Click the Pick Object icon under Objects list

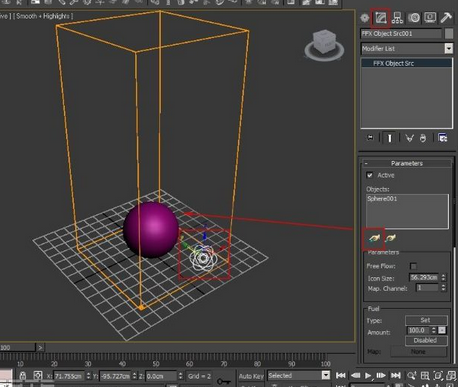(x=374, y=238)
